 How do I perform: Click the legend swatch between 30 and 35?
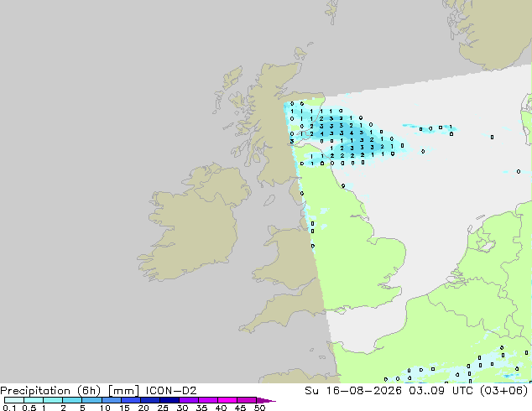[188, 400]
